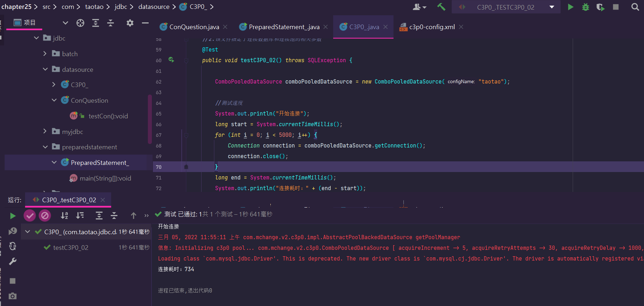The width and height of the screenshot is (644, 306).
Task: Click locate opened file crosshair icon
Action: [x=81, y=23]
